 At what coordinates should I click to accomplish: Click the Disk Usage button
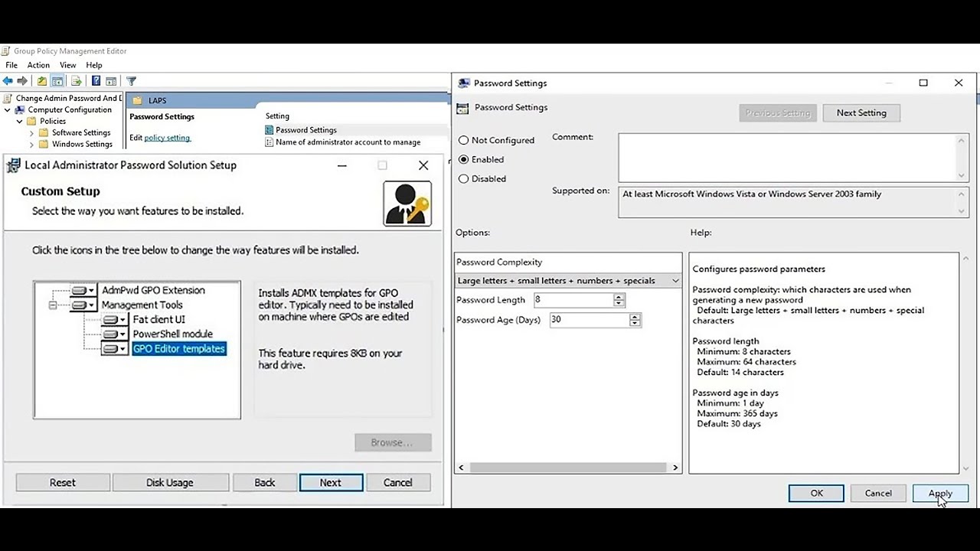(170, 483)
